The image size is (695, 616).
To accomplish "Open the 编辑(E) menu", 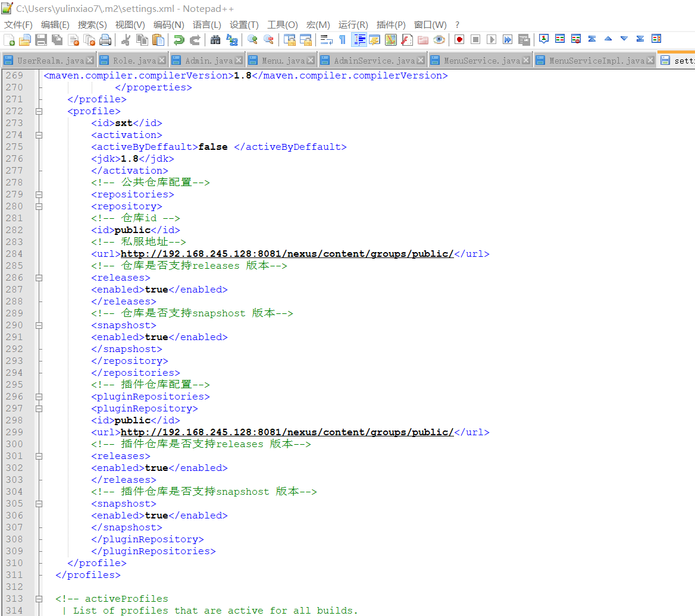I will 55,25.
